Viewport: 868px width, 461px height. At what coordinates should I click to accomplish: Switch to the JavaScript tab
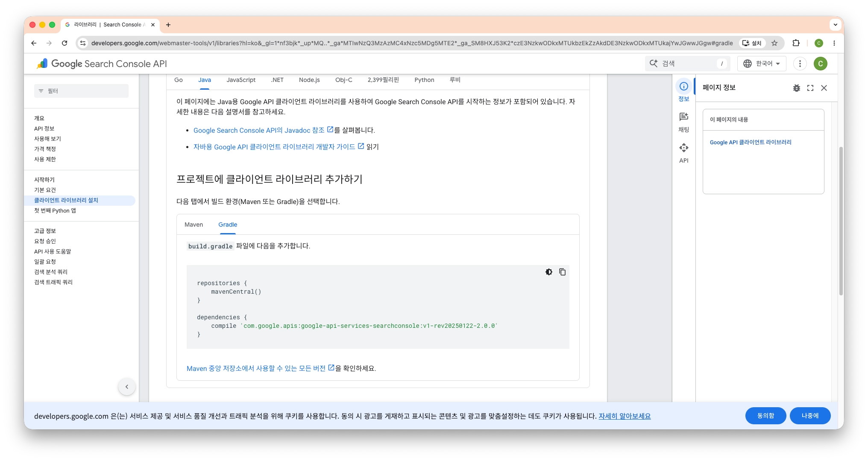tap(241, 80)
